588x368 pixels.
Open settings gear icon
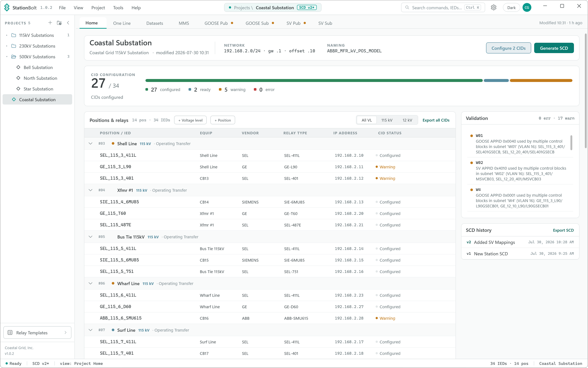494,8
